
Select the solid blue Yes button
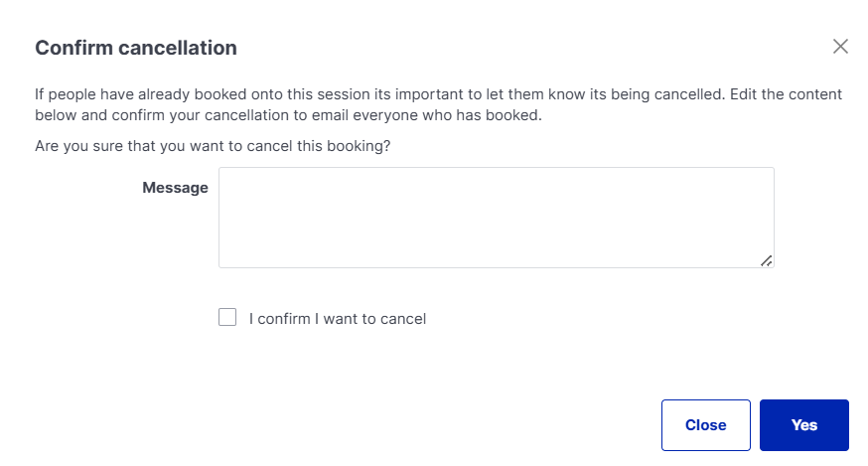coord(803,424)
